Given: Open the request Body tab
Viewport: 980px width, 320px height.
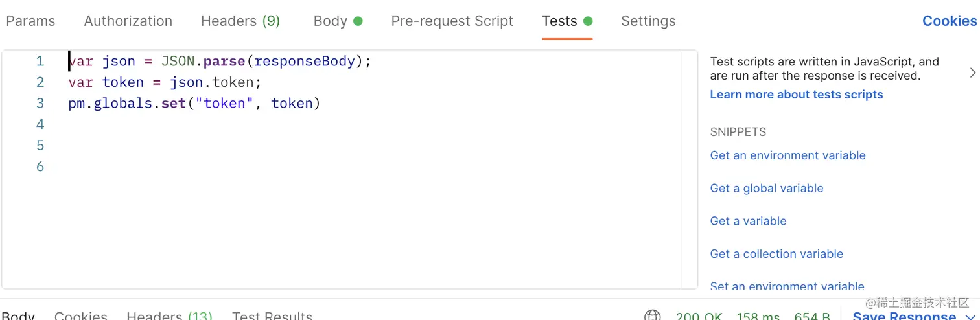Looking at the screenshot, I should [338, 21].
